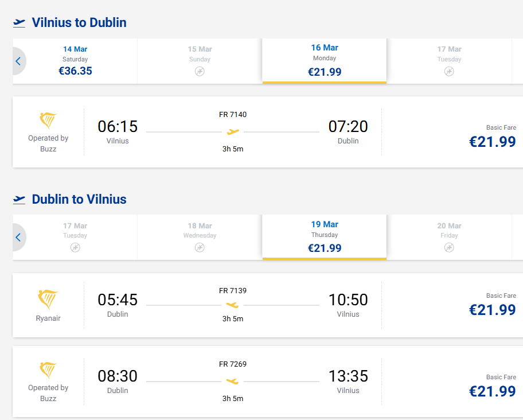
Task: Select the 19 Mar Thursday date tab
Action: pyautogui.click(x=325, y=237)
